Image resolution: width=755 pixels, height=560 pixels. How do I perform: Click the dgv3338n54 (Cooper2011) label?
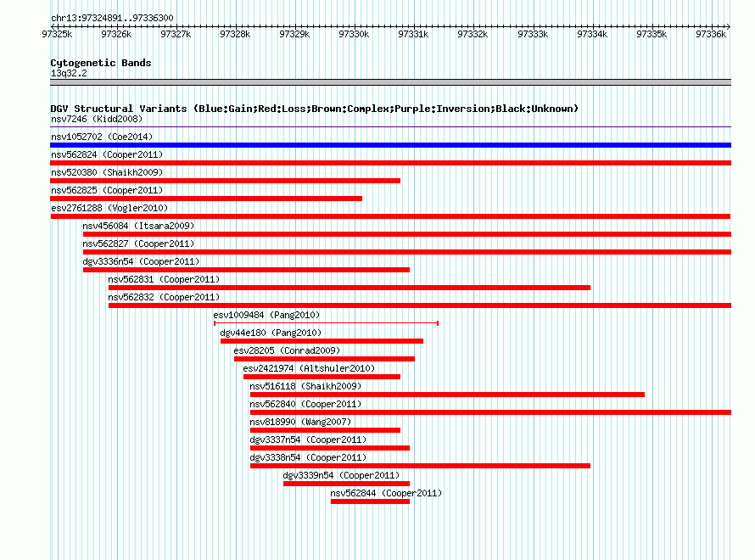pyautogui.click(x=308, y=457)
